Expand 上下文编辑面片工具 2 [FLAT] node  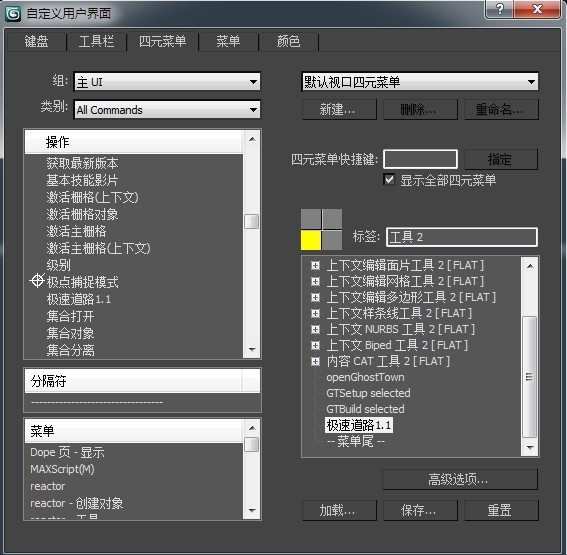point(315,266)
